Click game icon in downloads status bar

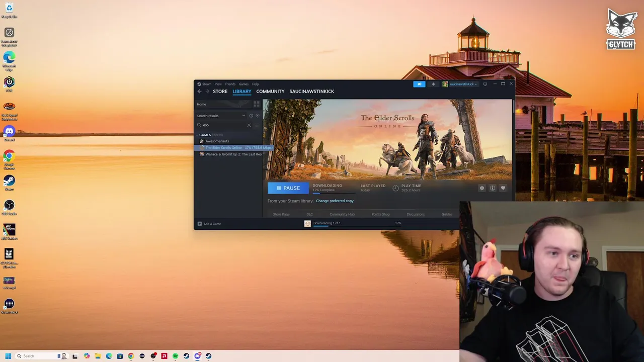307,224
